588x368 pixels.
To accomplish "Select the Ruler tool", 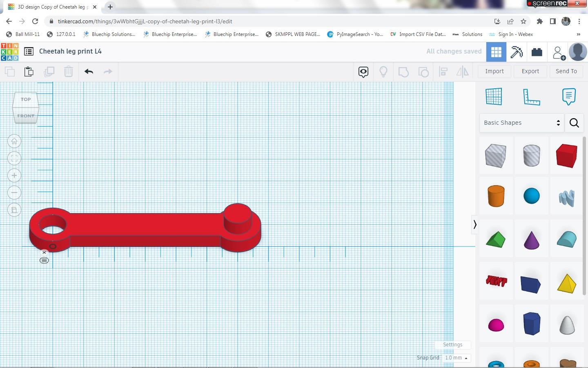I will (x=531, y=97).
